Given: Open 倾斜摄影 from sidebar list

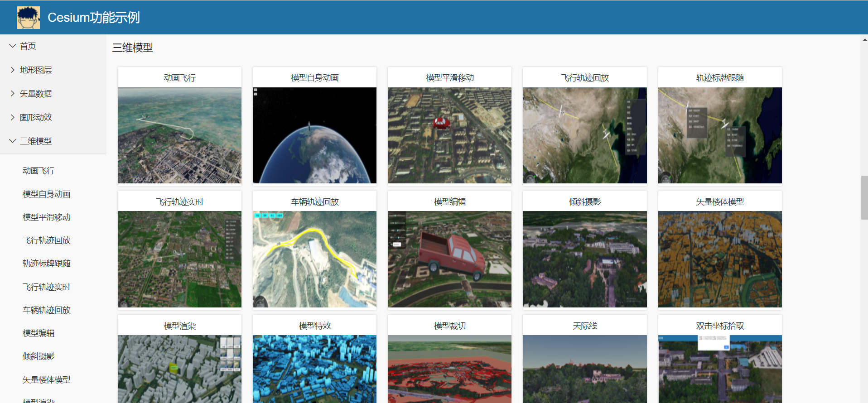Looking at the screenshot, I should (x=39, y=356).
